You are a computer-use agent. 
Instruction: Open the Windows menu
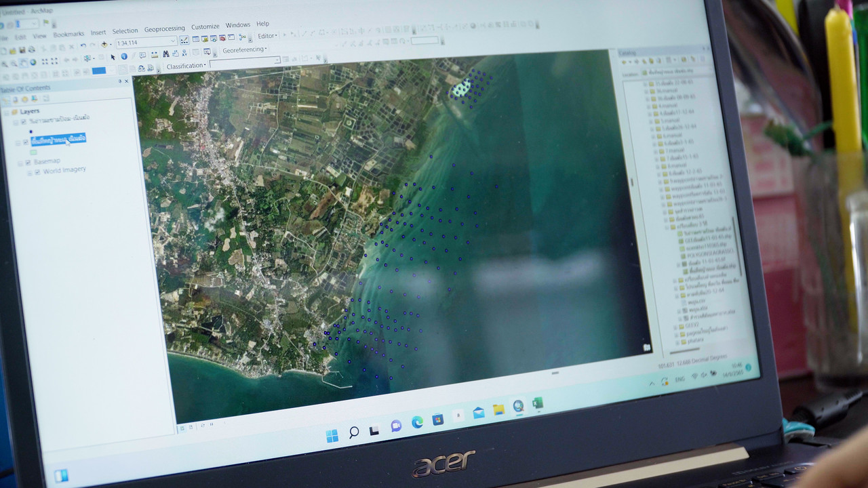tap(237, 25)
